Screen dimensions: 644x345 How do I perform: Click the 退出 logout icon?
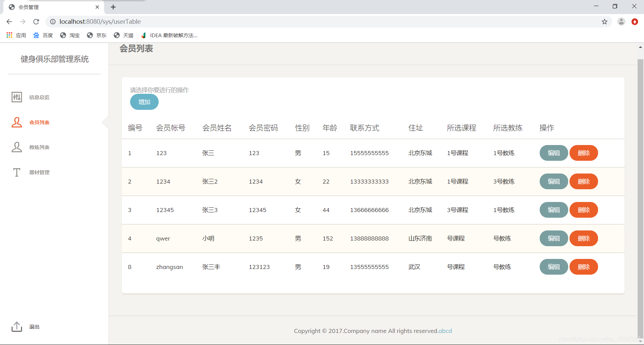click(x=17, y=327)
